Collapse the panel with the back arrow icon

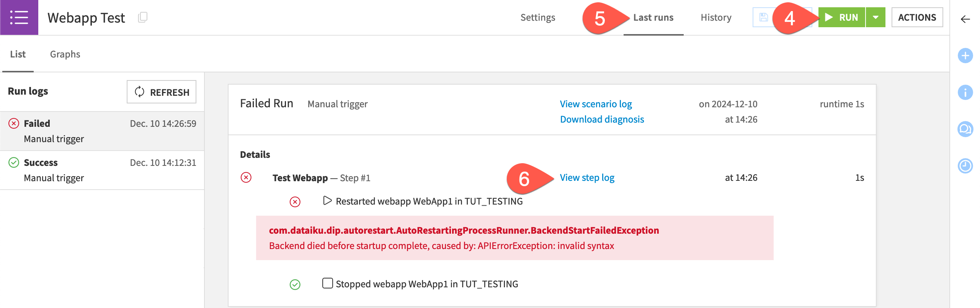click(x=965, y=18)
